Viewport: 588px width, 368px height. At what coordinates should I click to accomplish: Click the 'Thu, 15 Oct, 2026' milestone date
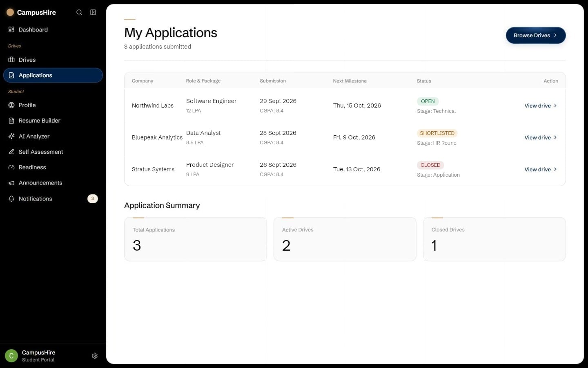(357, 105)
